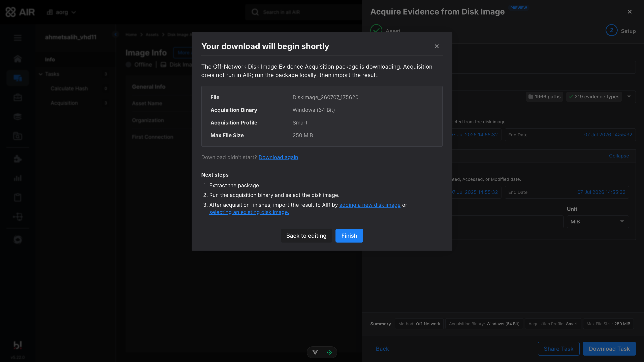Click the Download Task button

click(x=609, y=349)
